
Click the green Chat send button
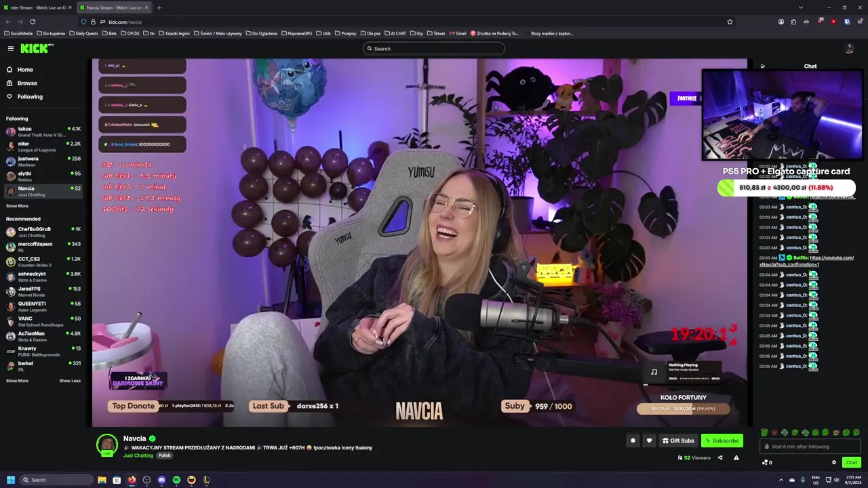(852, 462)
